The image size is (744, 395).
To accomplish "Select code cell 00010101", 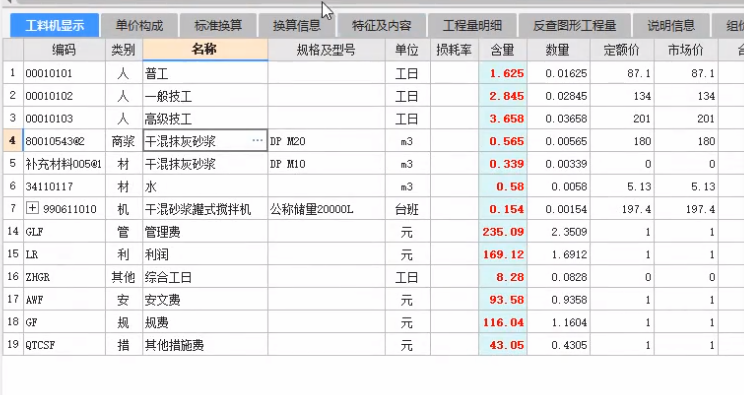I will pos(64,73).
